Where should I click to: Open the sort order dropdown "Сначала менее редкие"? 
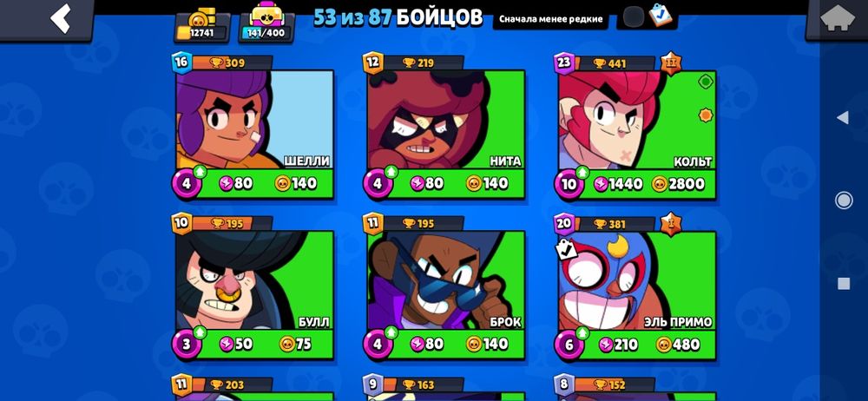pos(550,19)
